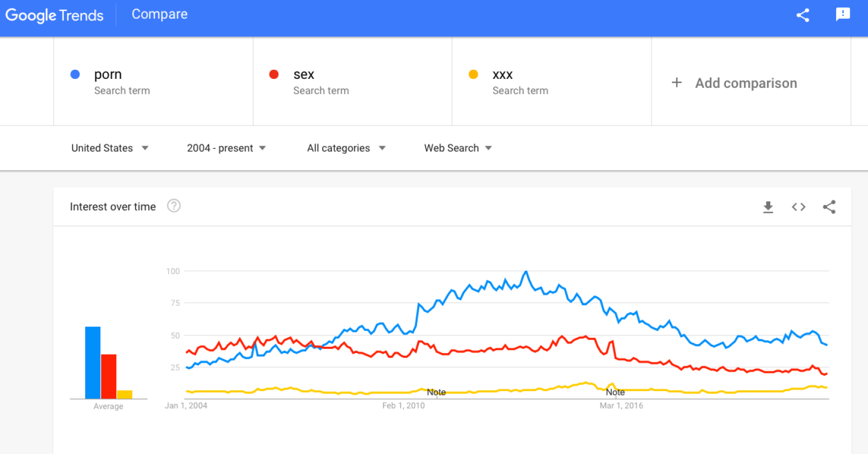Click the share icon in the blue header
This screenshot has width=868, height=454.
tap(803, 15)
